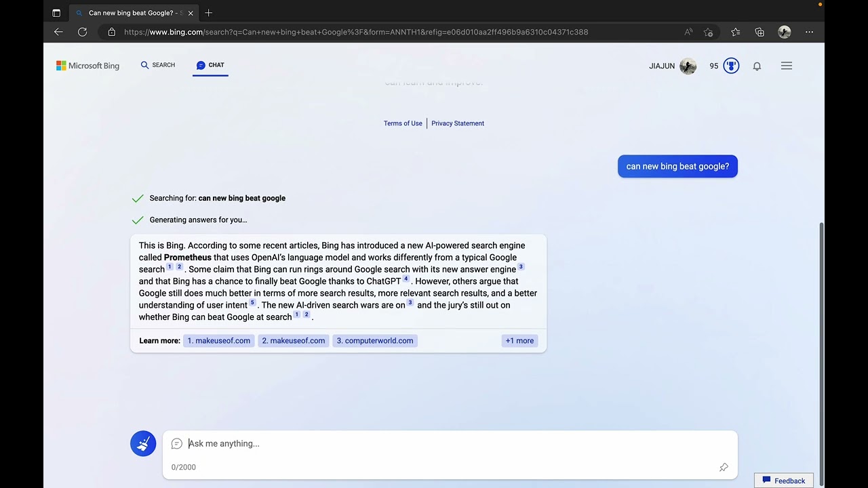
Task: Go to Microsoft Bing home logo
Action: (x=87, y=66)
